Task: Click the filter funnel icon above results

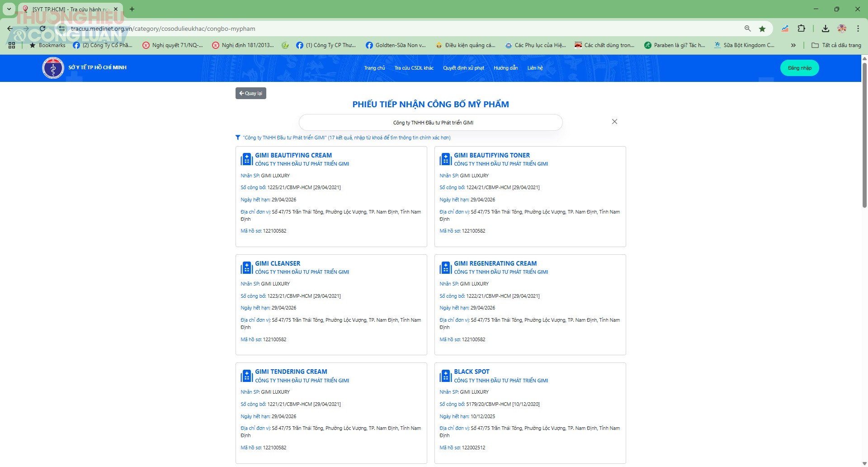Action: (x=238, y=138)
